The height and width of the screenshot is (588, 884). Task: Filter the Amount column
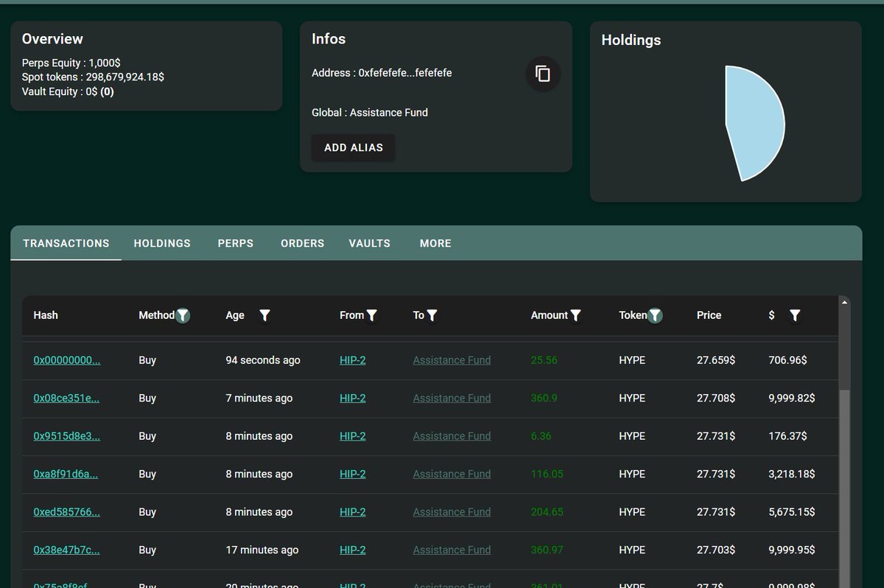576,315
